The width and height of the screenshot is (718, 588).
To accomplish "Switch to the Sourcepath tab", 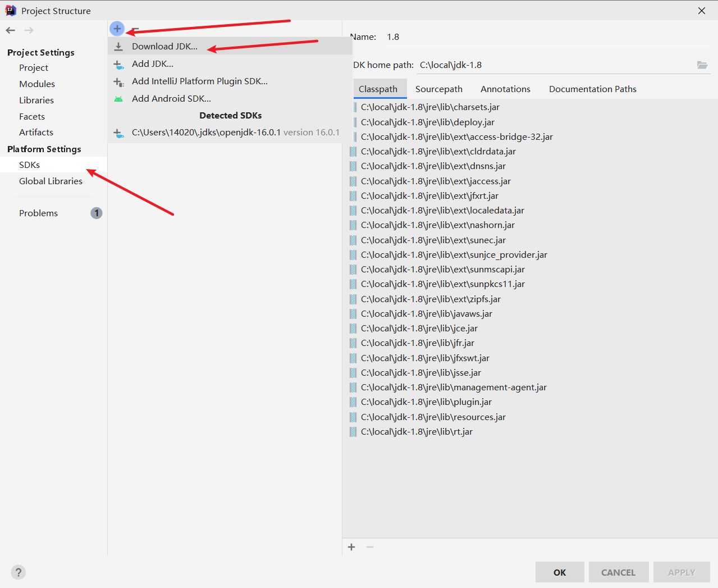I will 439,89.
